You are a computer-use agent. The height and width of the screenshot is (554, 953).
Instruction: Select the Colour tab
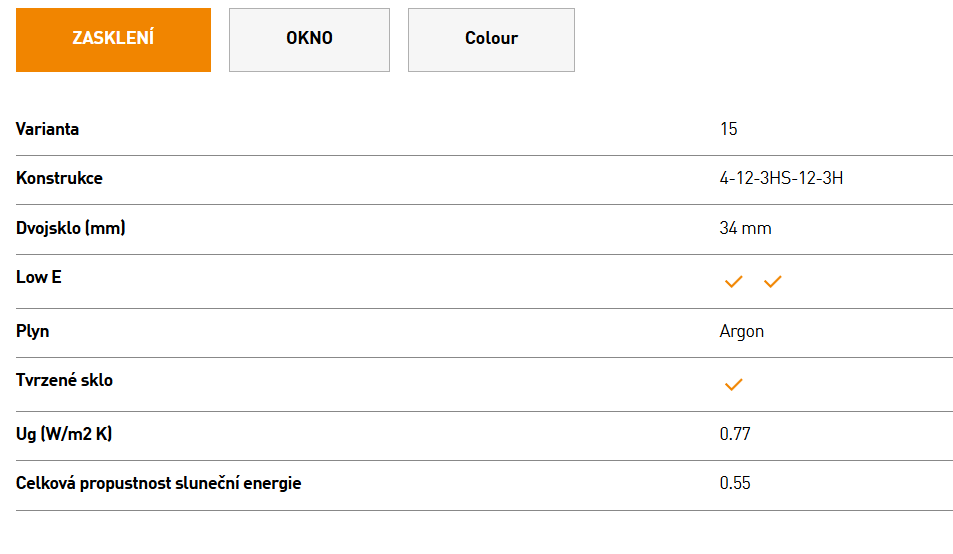pos(491,40)
